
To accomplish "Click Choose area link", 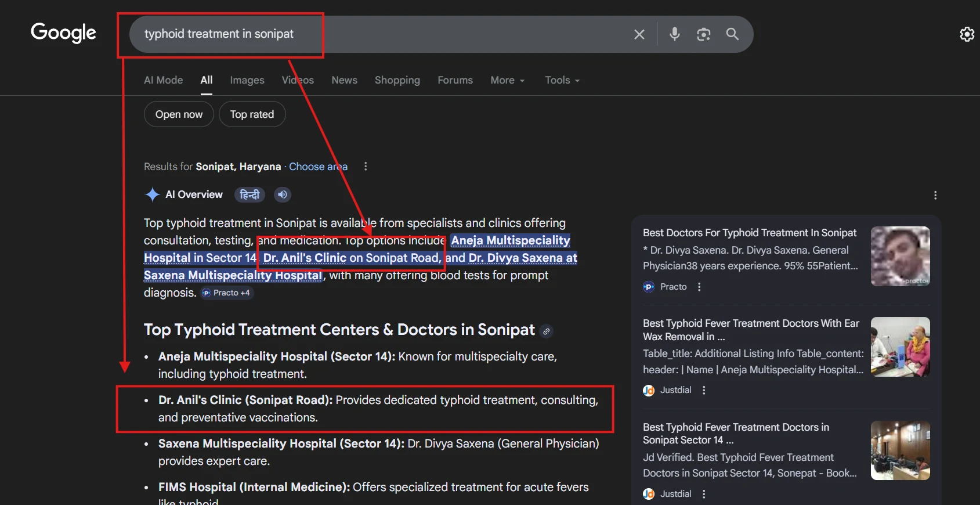I will click(x=318, y=167).
